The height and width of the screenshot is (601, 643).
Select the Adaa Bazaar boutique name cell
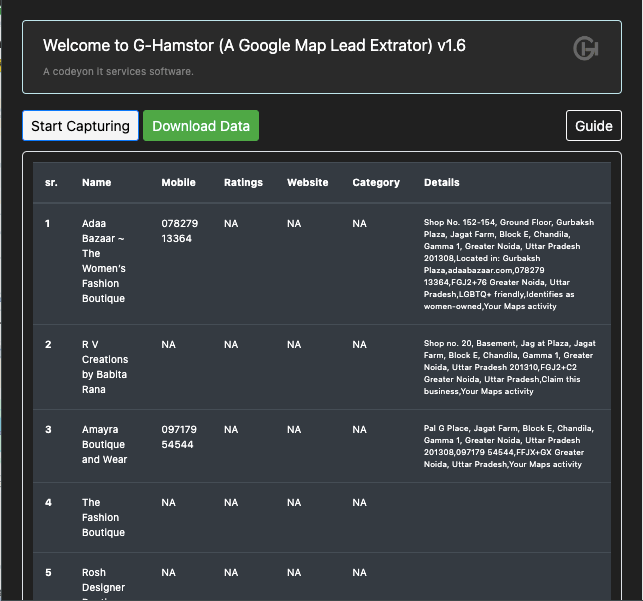point(103,261)
